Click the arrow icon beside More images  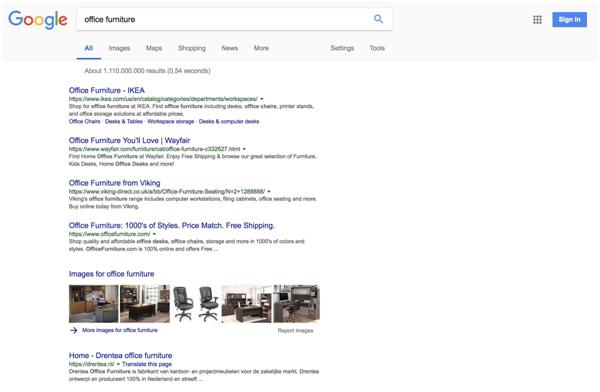[x=73, y=330]
